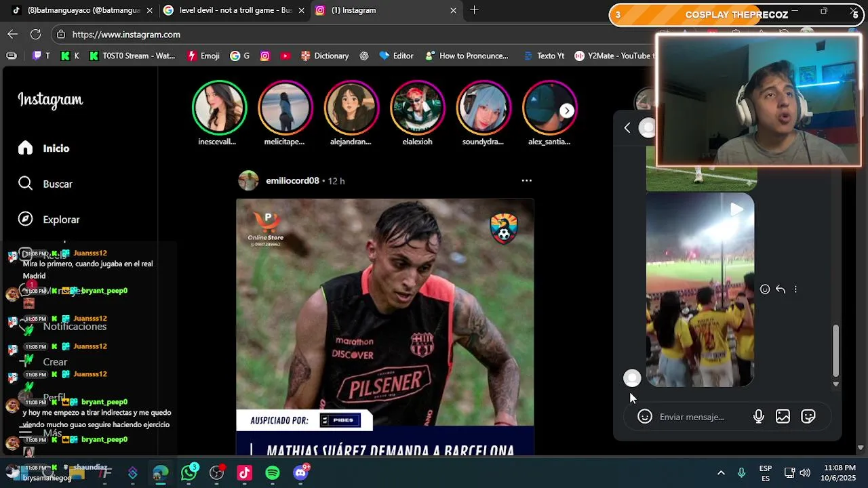
Task: Open a new browser tab
Action: point(474,10)
